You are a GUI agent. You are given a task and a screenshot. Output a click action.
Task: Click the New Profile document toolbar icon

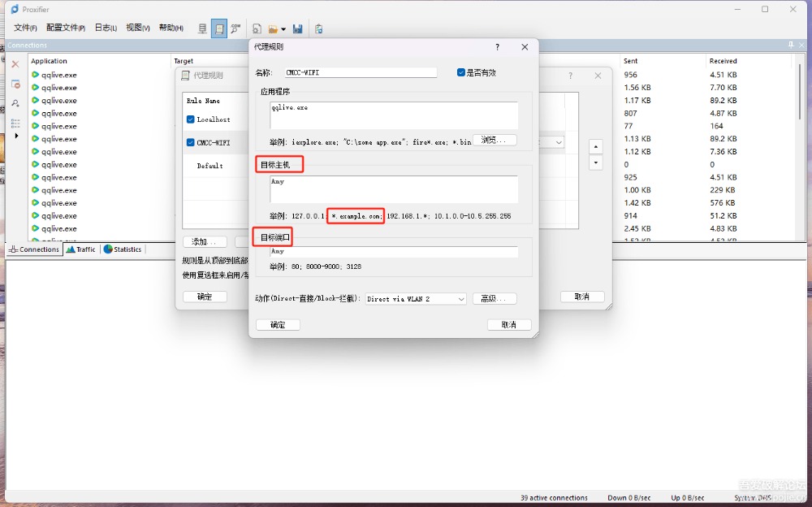pos(257,29)
